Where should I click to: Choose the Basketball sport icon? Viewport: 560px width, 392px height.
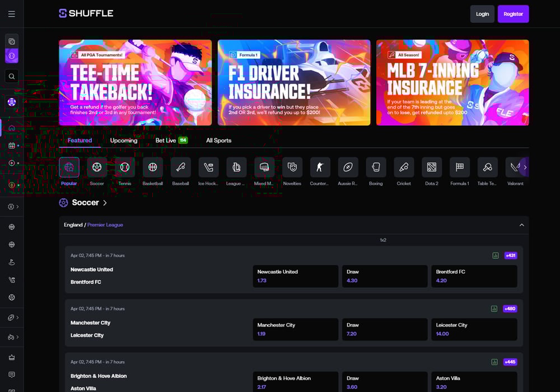pyautogui.click(x=153, y=167)
